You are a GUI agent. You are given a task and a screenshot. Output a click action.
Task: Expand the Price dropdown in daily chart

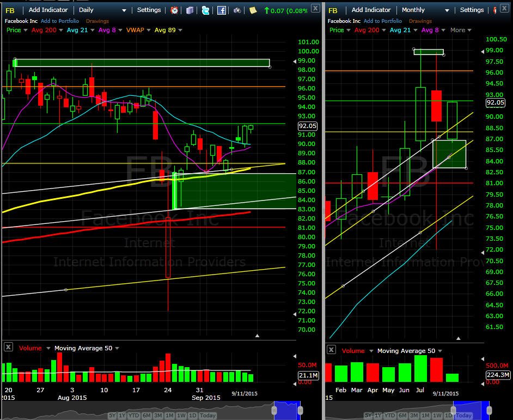tap(26, 30)
